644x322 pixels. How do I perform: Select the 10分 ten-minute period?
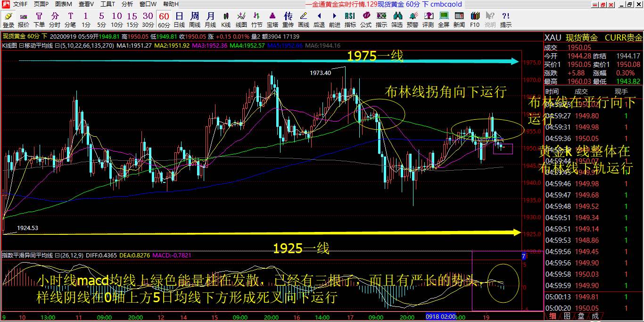(x=117, y=20)
